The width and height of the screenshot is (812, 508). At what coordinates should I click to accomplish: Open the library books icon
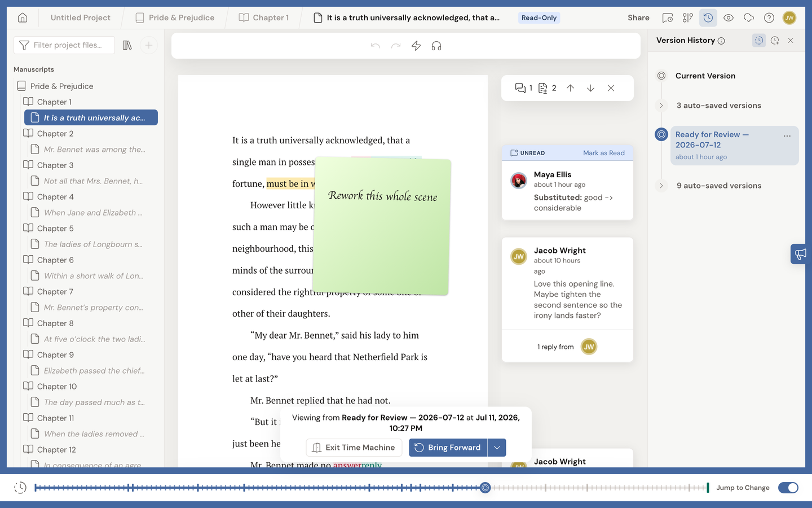tap(127, 45)
